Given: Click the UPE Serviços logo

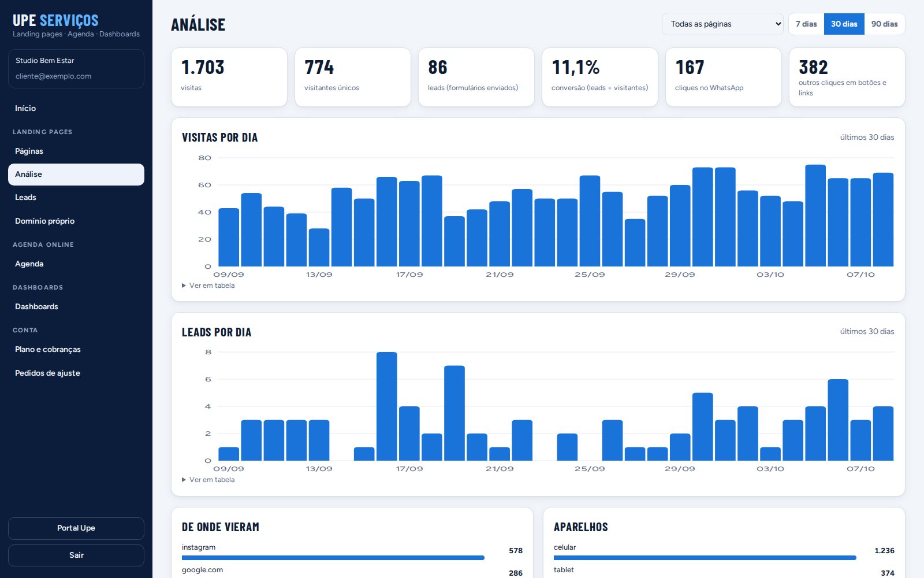Looking at the screenshot, I should tap(55, 20).
